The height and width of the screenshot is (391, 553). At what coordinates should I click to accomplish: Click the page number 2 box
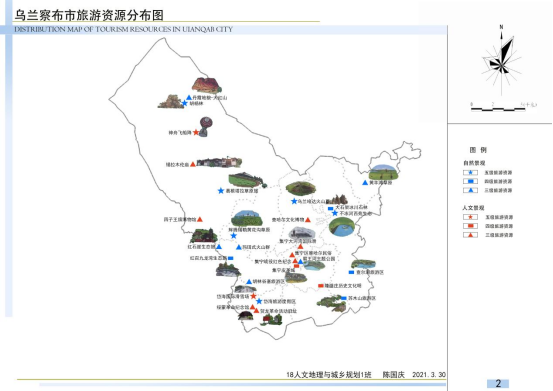pyautogui.click(x=498, y=384)
